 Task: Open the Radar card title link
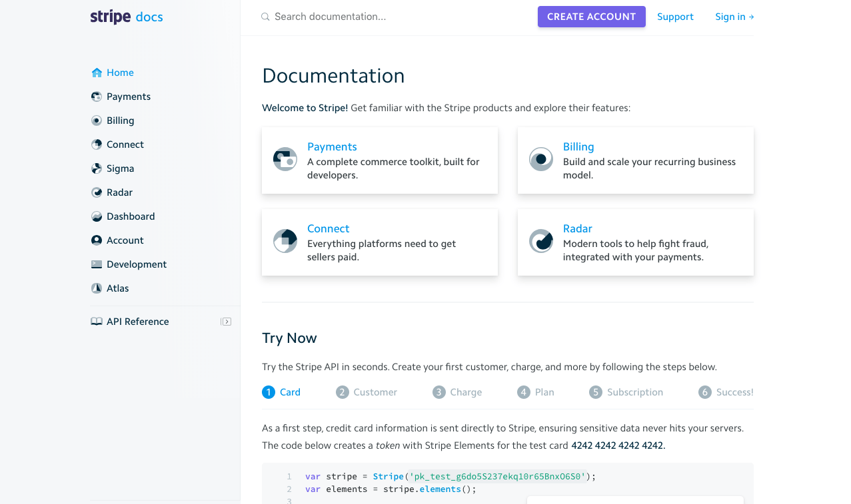(x=578, y=228)
